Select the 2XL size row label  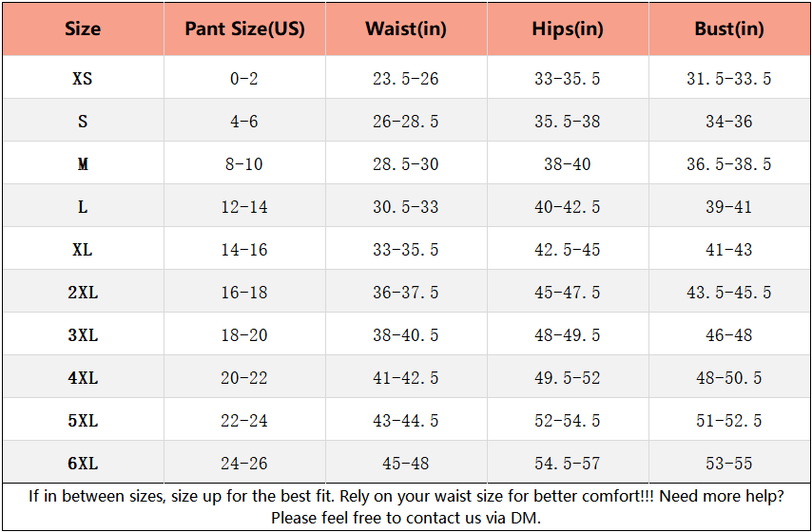(83, 293)
